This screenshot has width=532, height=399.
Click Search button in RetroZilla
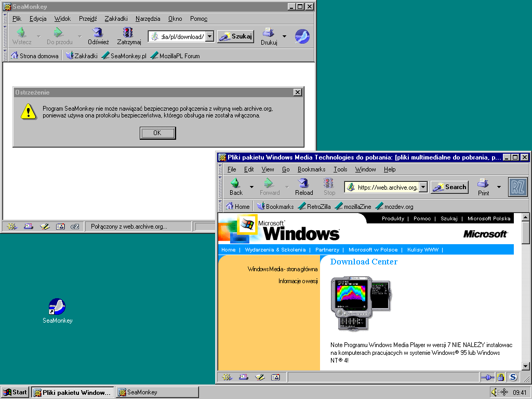449,187
